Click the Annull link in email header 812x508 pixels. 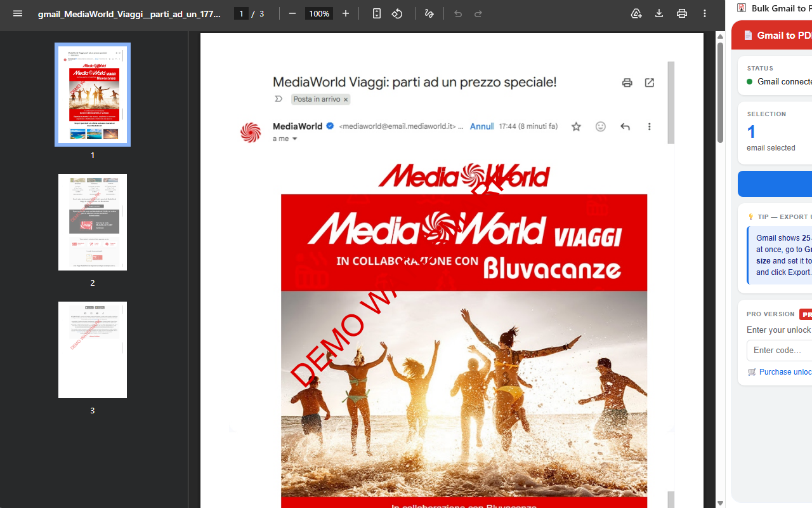tap(481, 126)
